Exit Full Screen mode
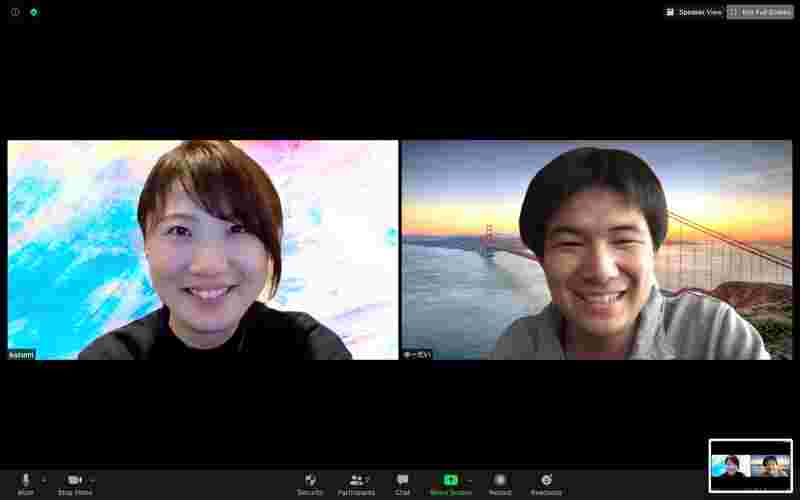The image size is (800, 500). [x=760, y=12]
